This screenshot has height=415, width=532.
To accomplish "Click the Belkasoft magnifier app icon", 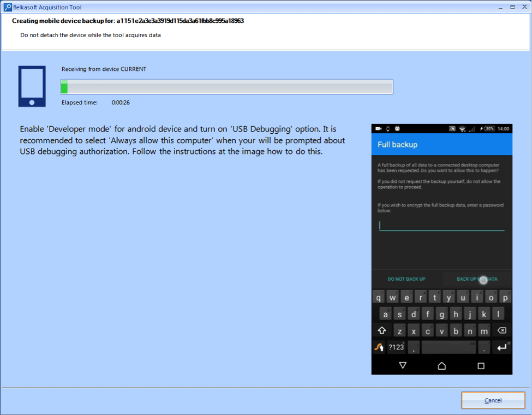I will (x=8, y=7).
